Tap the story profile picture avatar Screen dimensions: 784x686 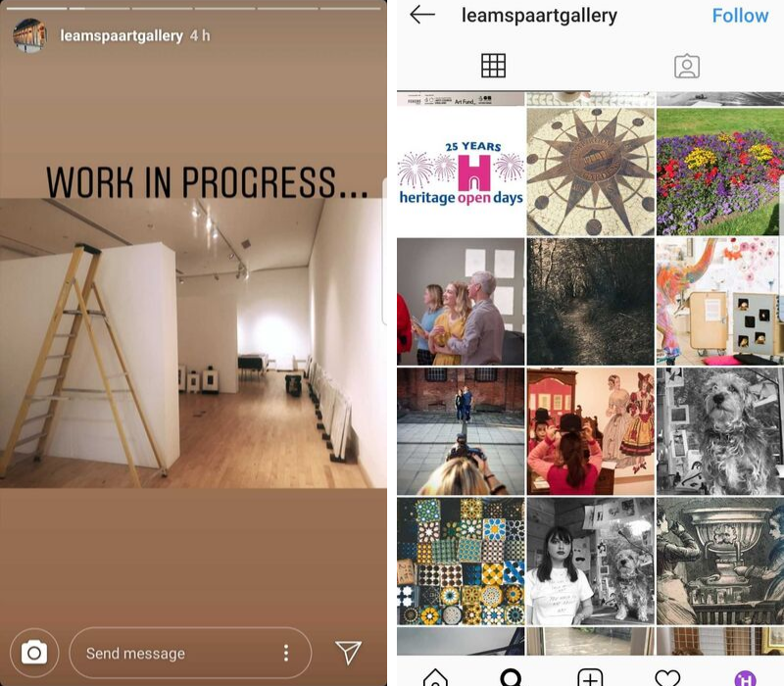(x=30, y=35)
